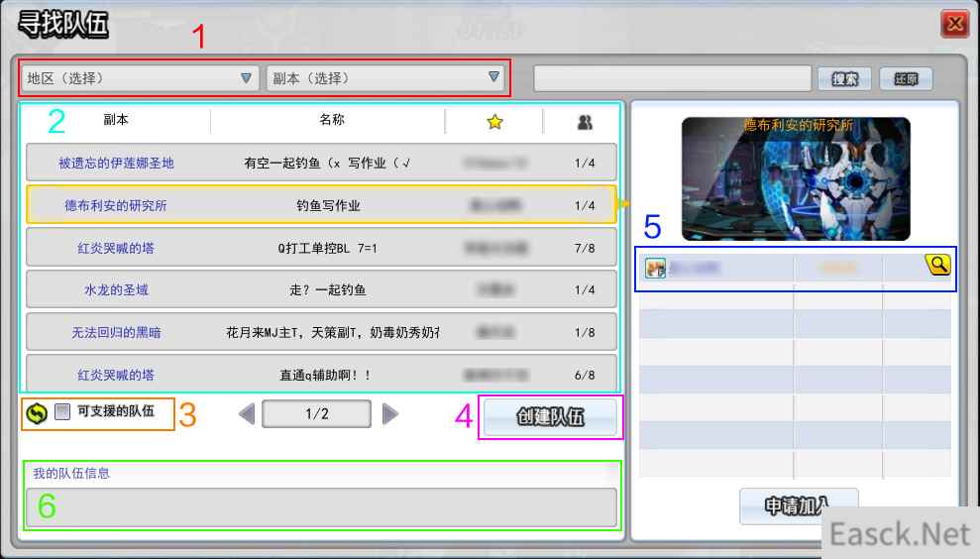Select the 无法回归的黑暗 party row
This screenshot has height=559, width=980.
tap(321, 333)
